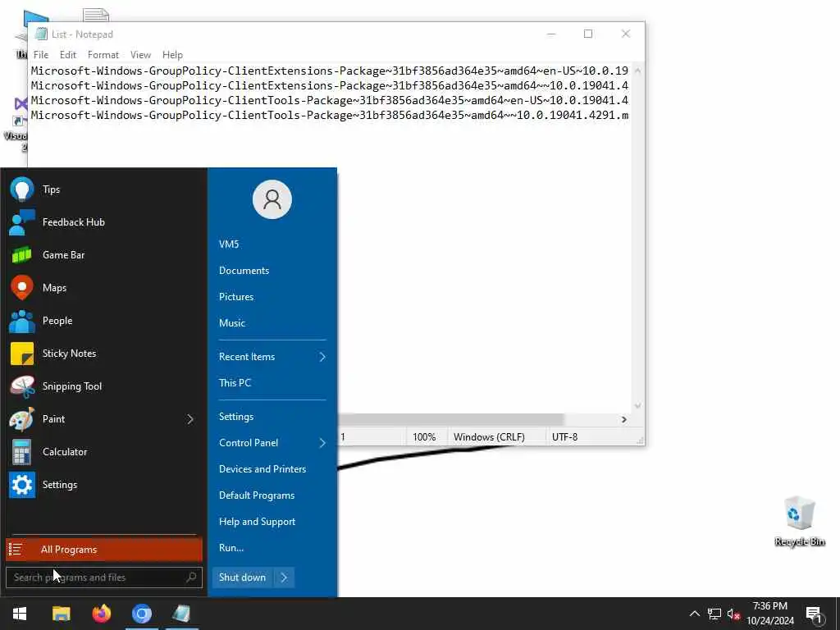Open Settings in right Start column

236,417
